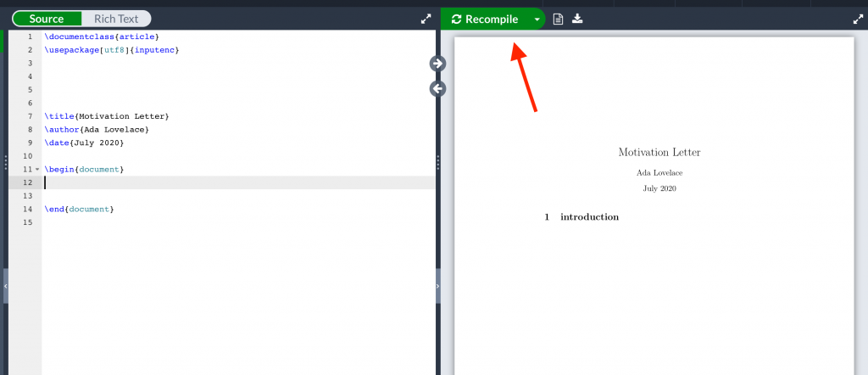Collapse the left file panel chevron
868x375 pixels.
click(6, 286)
